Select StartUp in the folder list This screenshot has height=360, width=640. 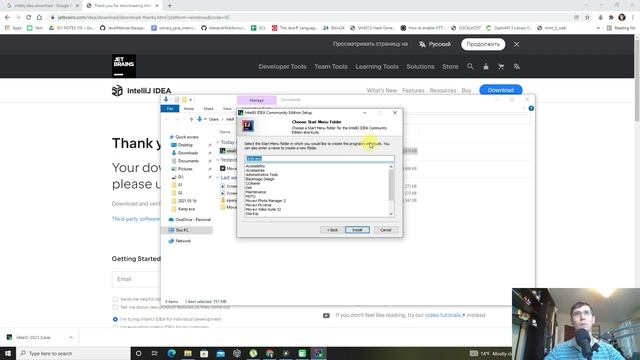tap(252, 213)
